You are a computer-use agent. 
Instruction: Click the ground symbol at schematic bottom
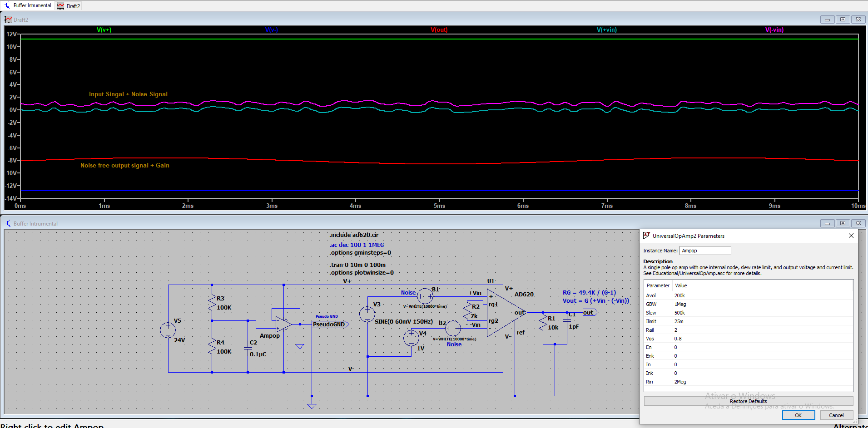point(312,406)
